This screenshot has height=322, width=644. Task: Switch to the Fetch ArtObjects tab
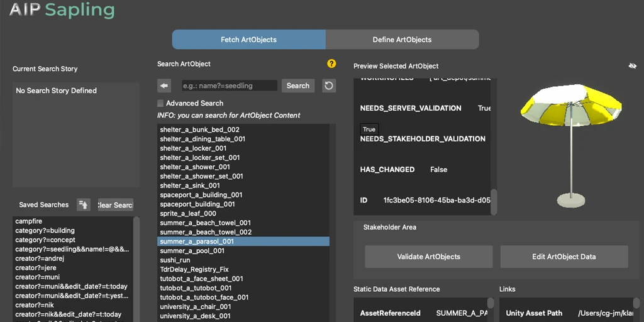(249, 40)
